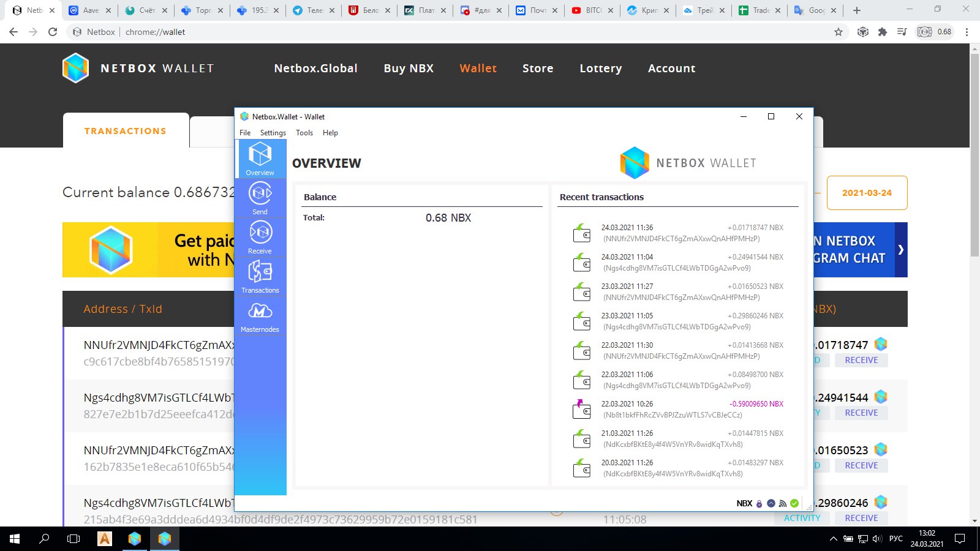Click the total balance value 0.68 NBX
Image resolution: width=980 pixels, height=551 pixels.
click(x=448, y=218)
